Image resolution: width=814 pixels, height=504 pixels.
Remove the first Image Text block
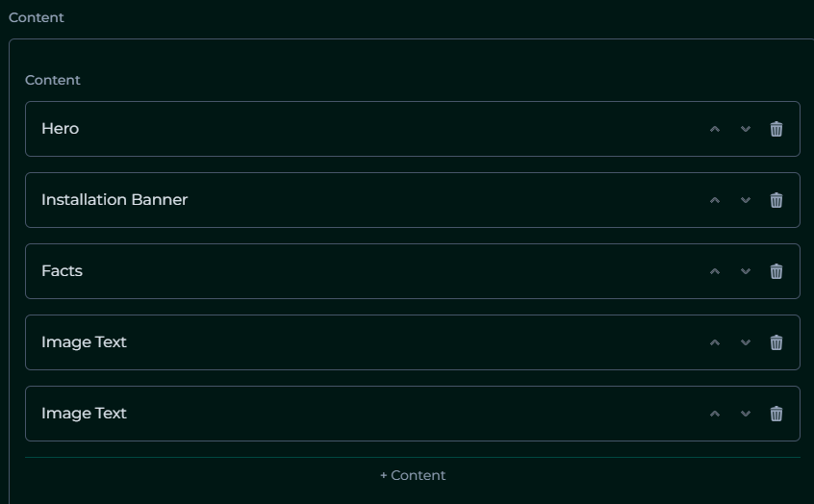click(776, 342)
